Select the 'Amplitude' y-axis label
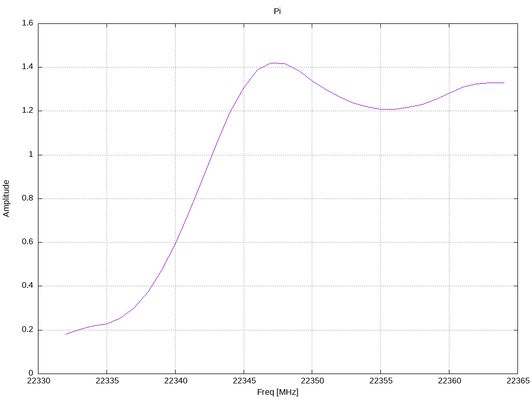The image size is (532, 399). 6,198
